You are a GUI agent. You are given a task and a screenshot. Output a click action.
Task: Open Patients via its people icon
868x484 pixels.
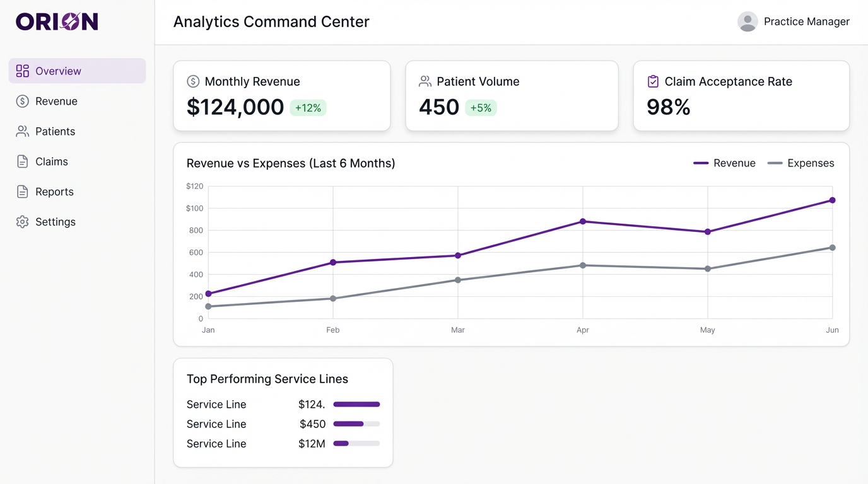pyautogui.click(x=22, y=131)
